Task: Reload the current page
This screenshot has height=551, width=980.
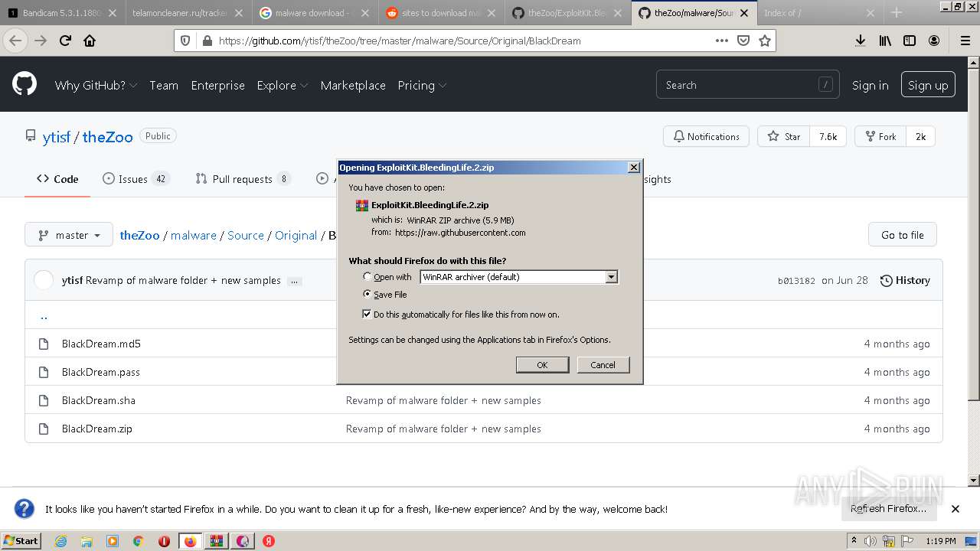Action: [x=65, y=41]
